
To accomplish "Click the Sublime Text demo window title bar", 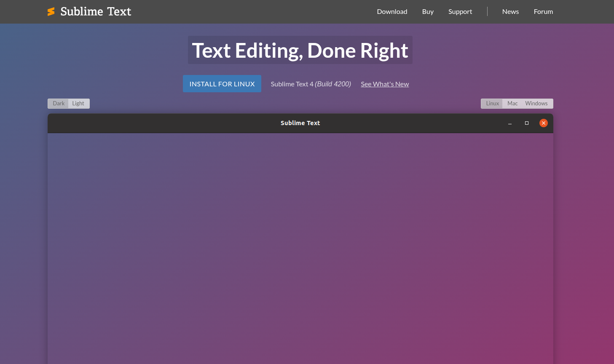I will 300,123.
